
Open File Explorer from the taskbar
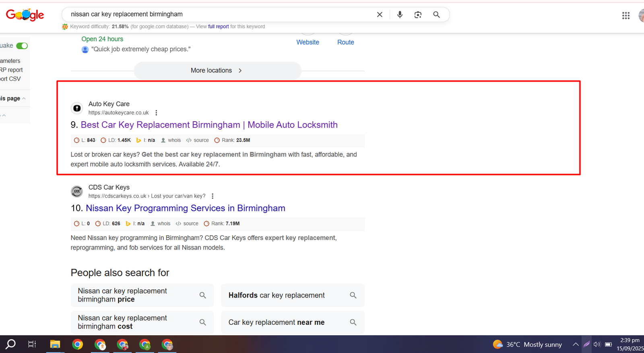coord(55,344)
